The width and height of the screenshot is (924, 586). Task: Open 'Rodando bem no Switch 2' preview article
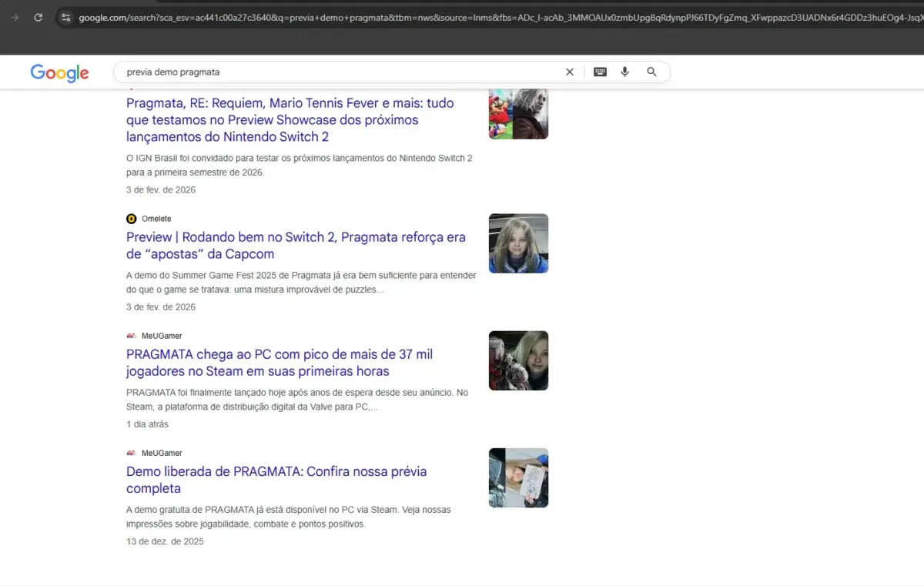[x=296, y=246]
